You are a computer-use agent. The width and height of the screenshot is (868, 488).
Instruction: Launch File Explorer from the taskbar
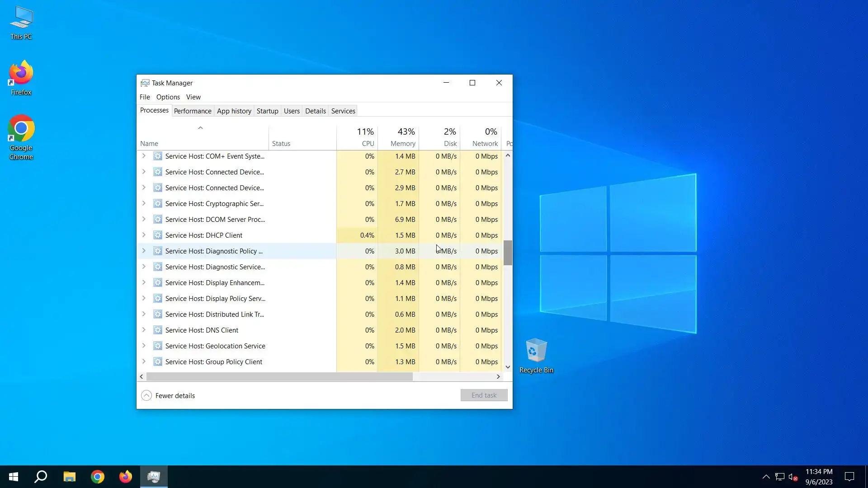pyautogui.click(x=69, y=476)
